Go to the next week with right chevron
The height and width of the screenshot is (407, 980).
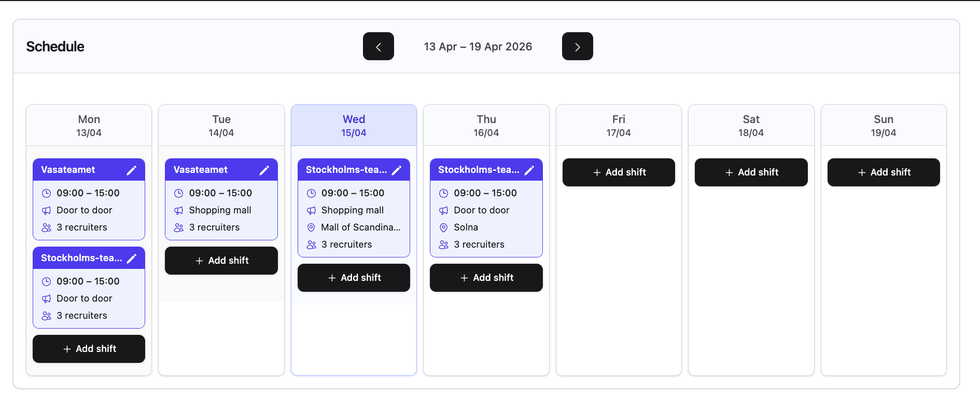(578, 46)
